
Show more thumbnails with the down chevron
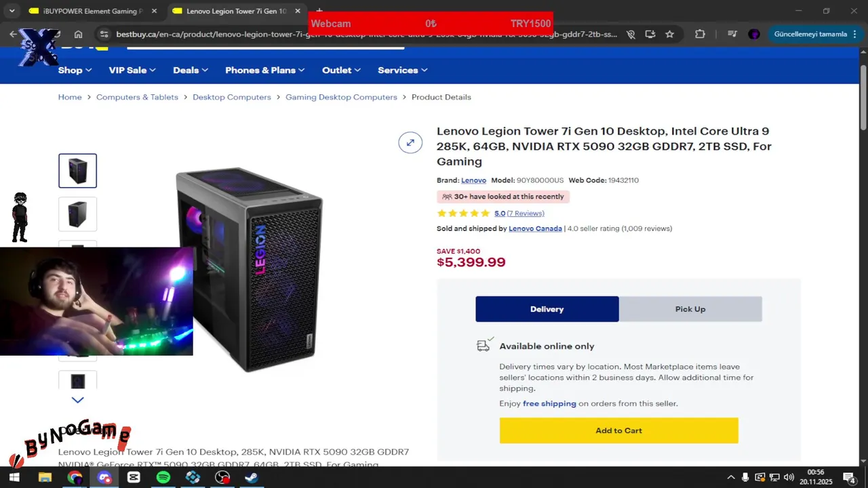tap(78, 400)
